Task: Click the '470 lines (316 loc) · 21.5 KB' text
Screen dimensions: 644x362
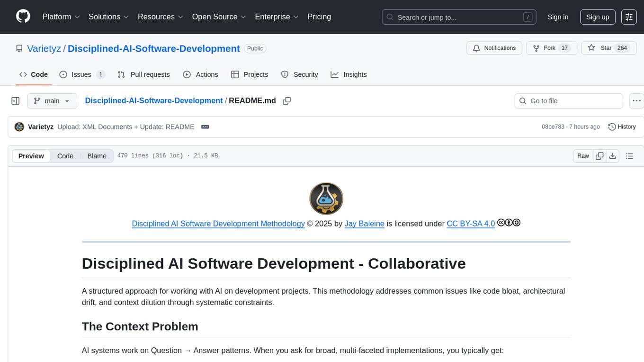Action: 168,156
